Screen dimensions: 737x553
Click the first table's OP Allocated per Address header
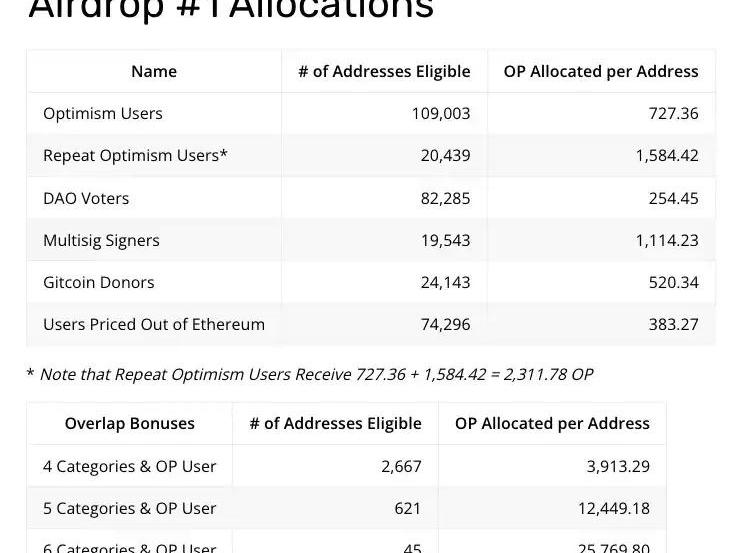pyautogui.click(x=601, y=71)
